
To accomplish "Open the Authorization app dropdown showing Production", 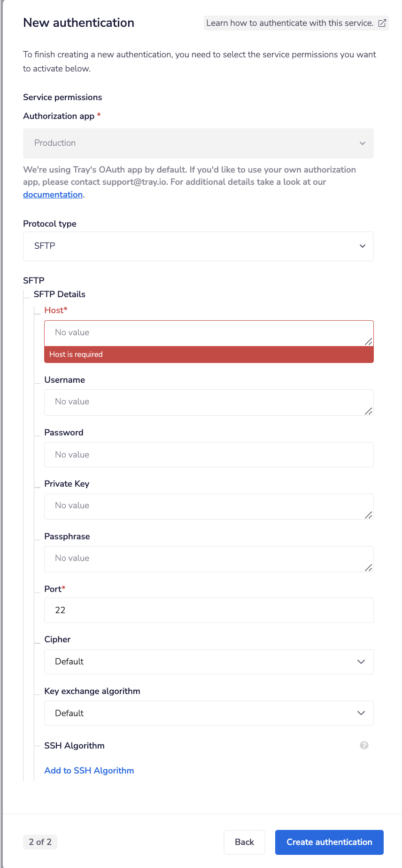I will [198, 143].
